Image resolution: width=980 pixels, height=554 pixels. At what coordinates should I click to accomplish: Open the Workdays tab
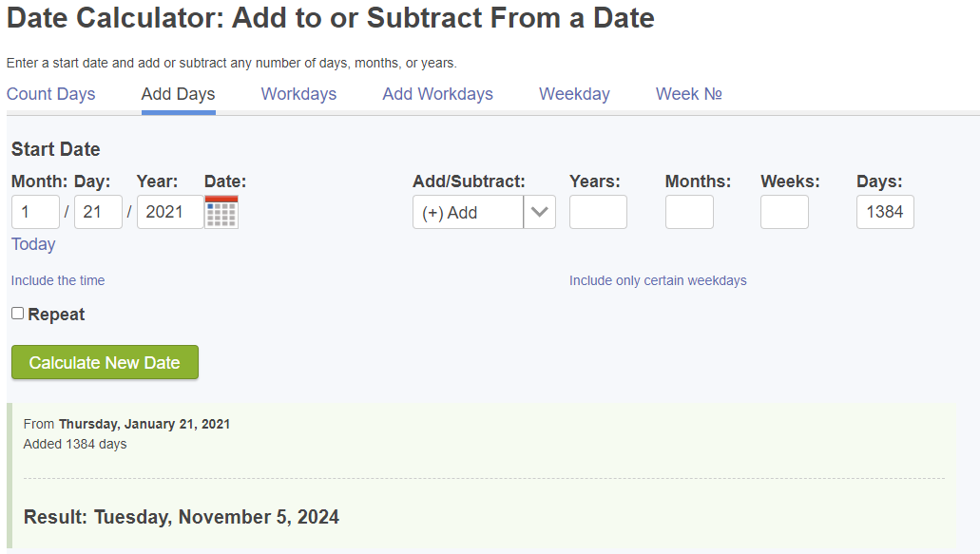(x=298, y=94)
